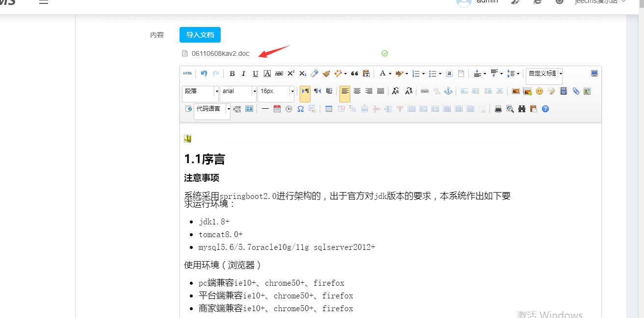Click the jdk1.8+ bullet text
The height and width of the screenshot is (318, 644).
pos(214,221)
